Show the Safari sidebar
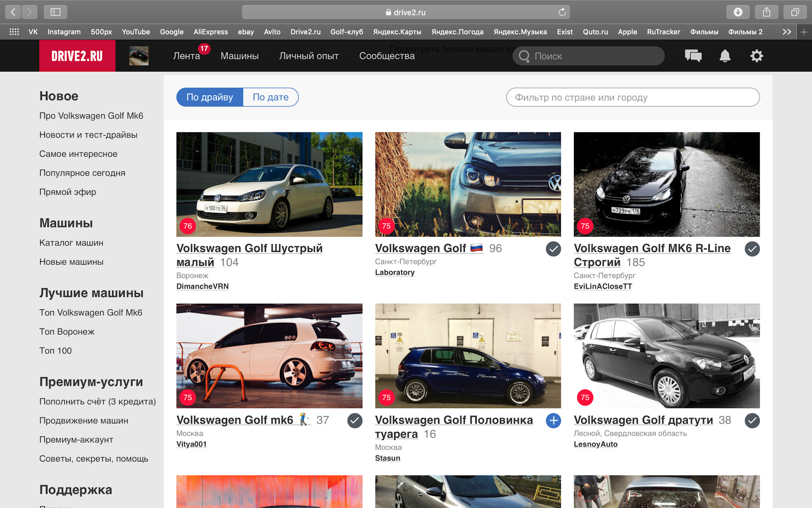The width and height of the screenshot is (812, 508). point(55,12)
